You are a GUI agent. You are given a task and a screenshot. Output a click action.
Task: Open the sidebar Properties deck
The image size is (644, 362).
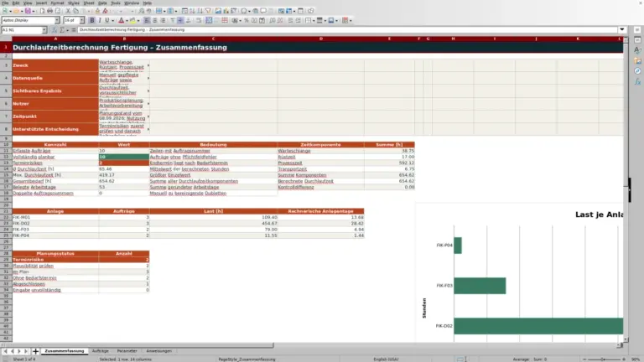click(x=637, y=40)
